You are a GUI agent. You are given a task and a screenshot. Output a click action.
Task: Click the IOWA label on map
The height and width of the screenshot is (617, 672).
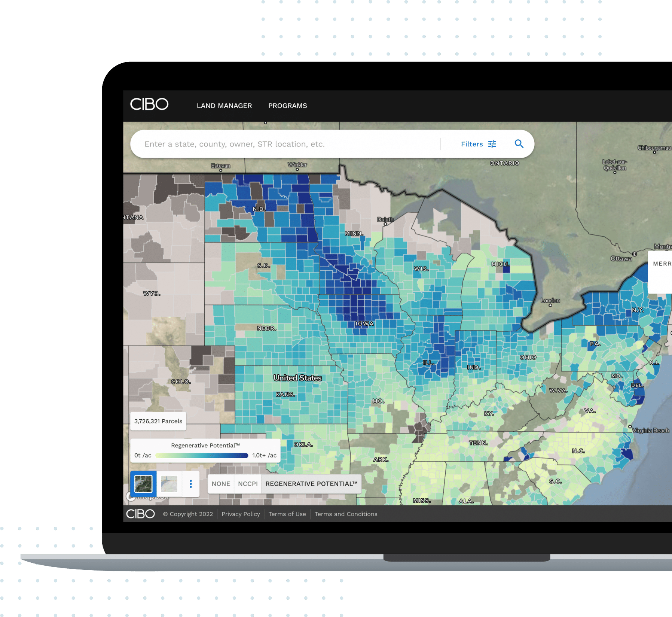tap(364, 324)
